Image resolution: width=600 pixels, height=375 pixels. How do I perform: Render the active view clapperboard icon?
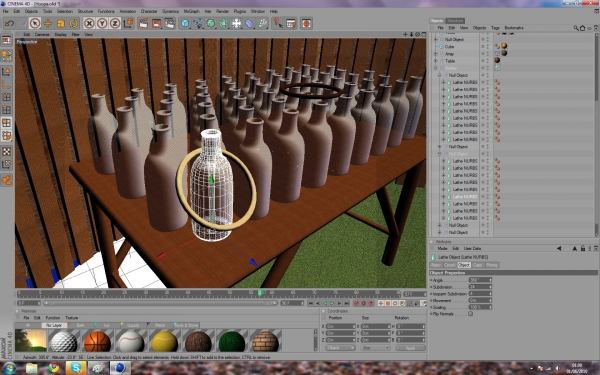click(x=143, y=23)
